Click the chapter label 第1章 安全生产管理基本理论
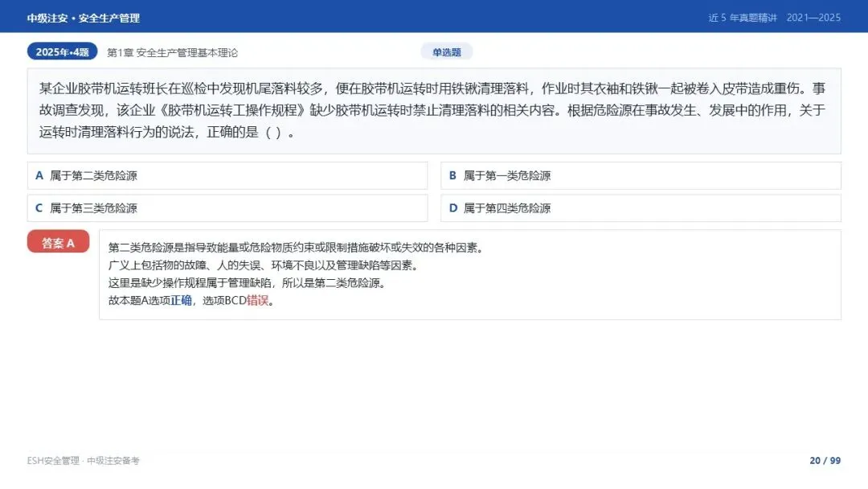The image size is (868, 489). click(x=172, y=52)
